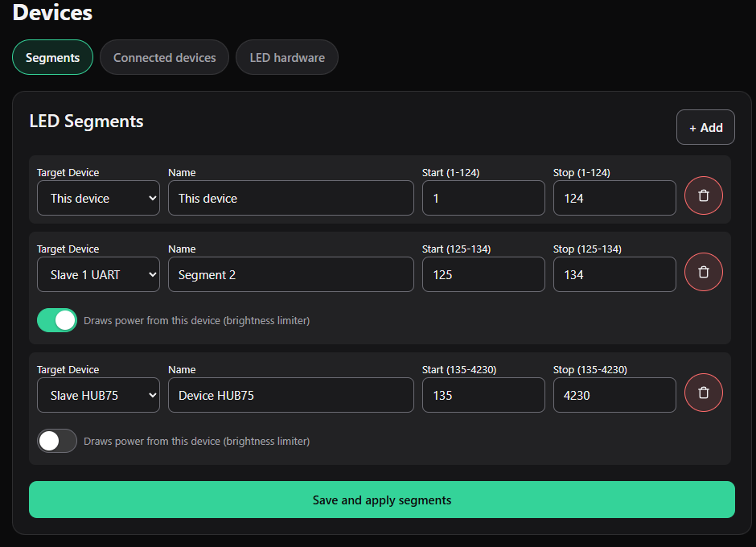Focus the Start (125-134) field
The width and height of the screenshot is (756, 547).
(483, 274)
